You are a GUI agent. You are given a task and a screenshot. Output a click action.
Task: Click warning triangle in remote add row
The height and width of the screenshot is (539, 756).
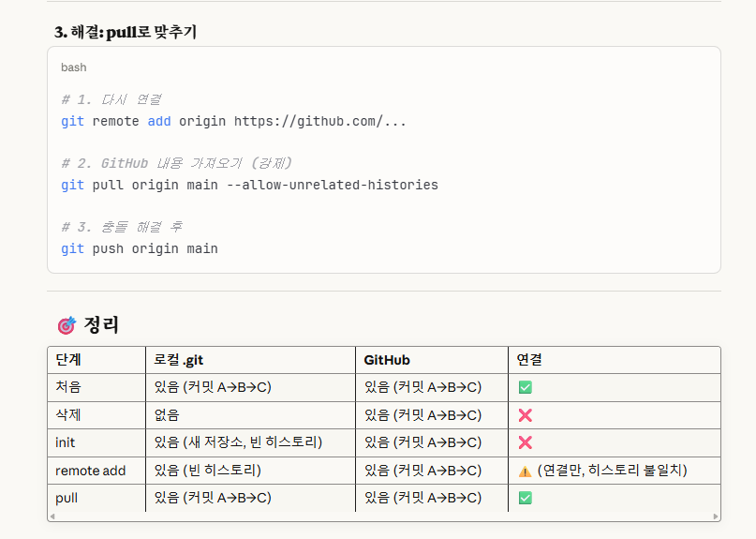tap(525, 472)
